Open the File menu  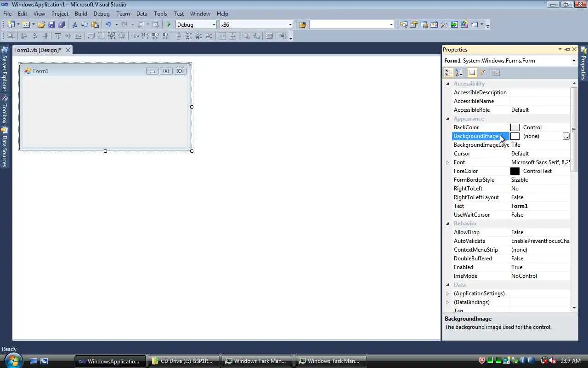point(7,14)
